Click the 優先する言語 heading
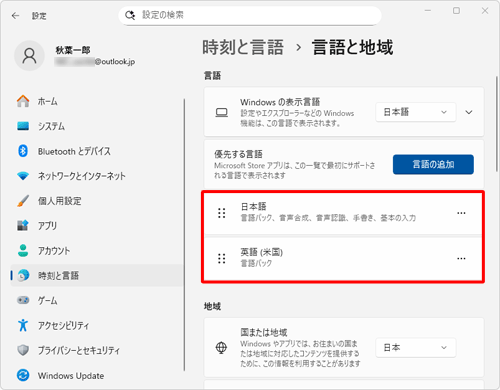 point(238,154)
